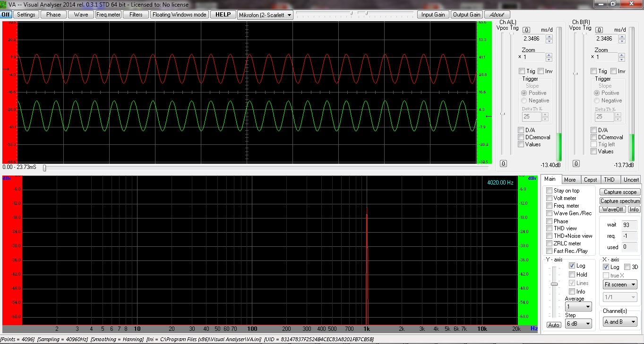Image resolution: width=644 pixels, height=344 pixels.
Task: Click Ch B ms/d value field
Action: coord(606,39)
